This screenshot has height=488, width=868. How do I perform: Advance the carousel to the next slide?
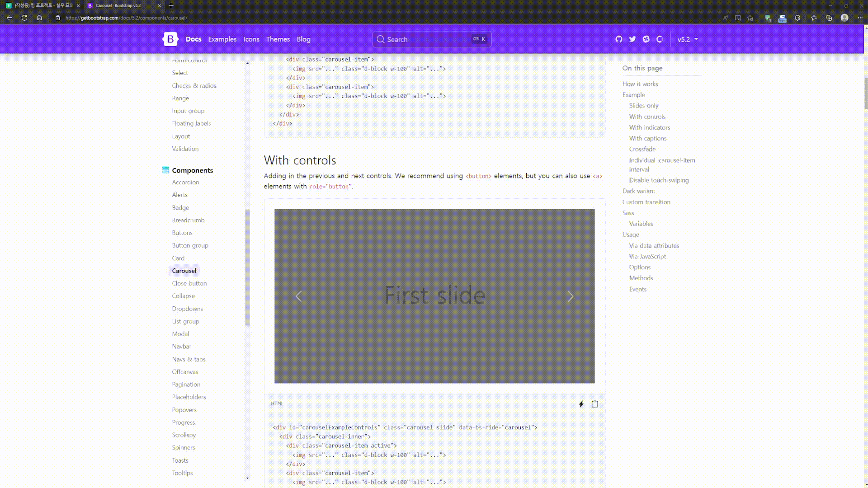571,296
